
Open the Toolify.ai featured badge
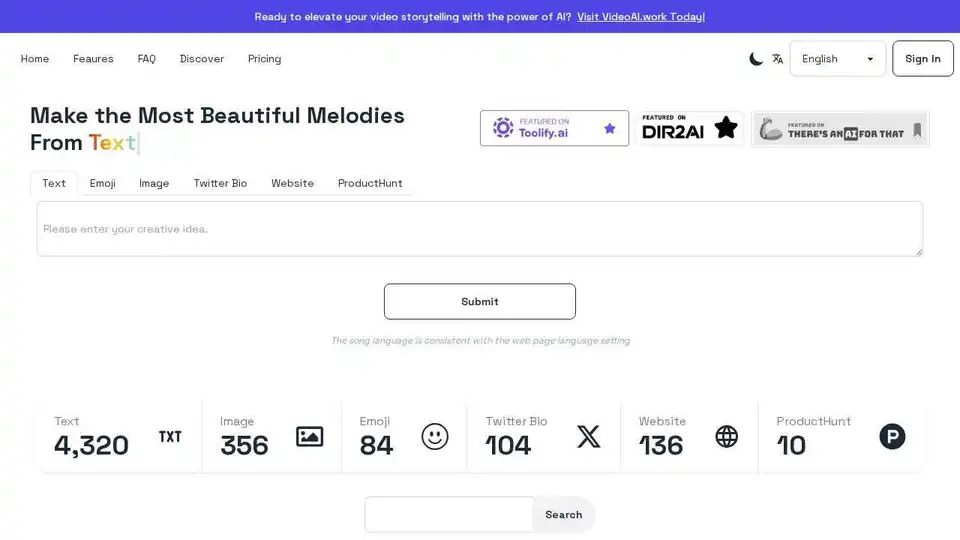coord(554,128)
